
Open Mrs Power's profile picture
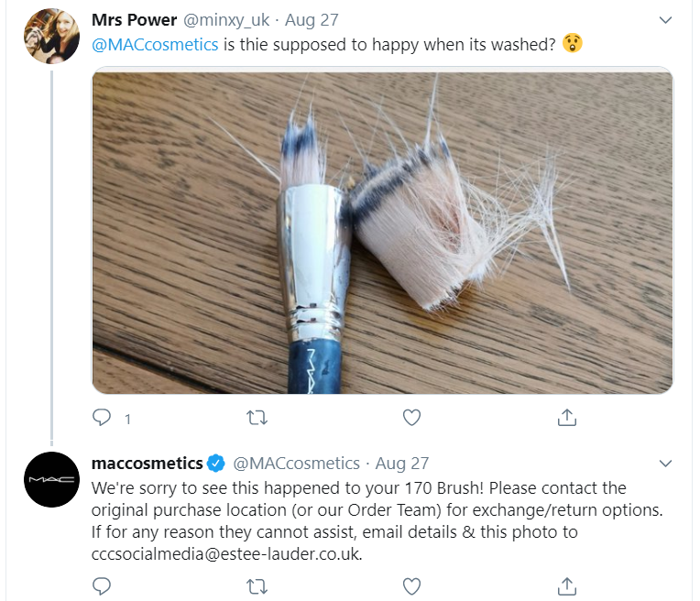click(x=52, y=36)
